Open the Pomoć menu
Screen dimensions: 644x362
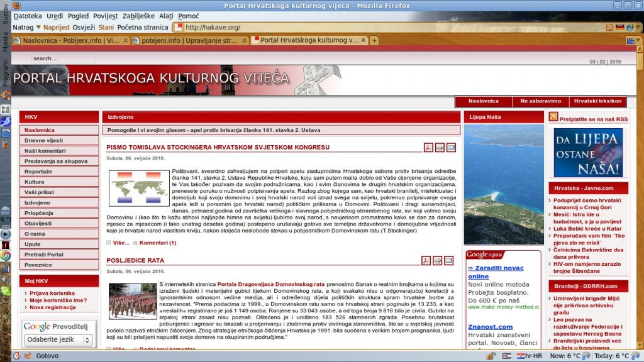(189, 16)
